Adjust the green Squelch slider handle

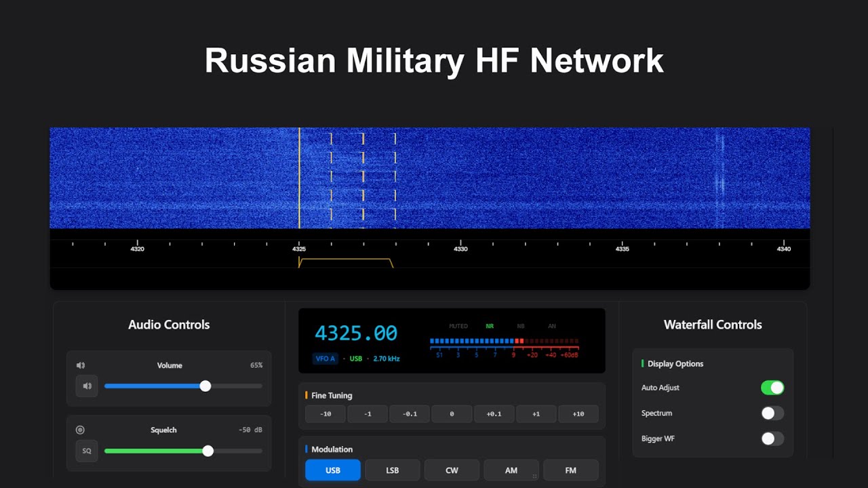208,451
